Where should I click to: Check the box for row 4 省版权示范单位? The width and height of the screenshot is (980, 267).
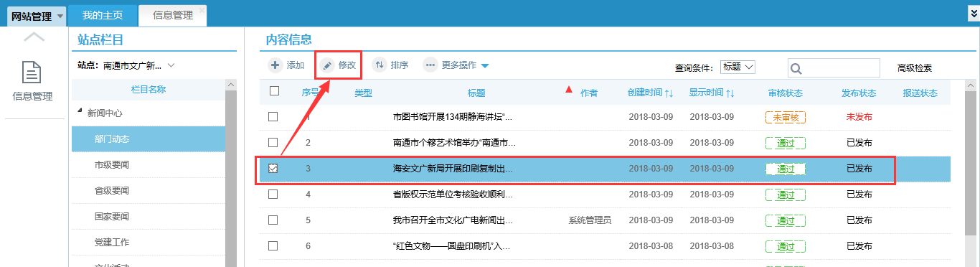click(273, 194)
